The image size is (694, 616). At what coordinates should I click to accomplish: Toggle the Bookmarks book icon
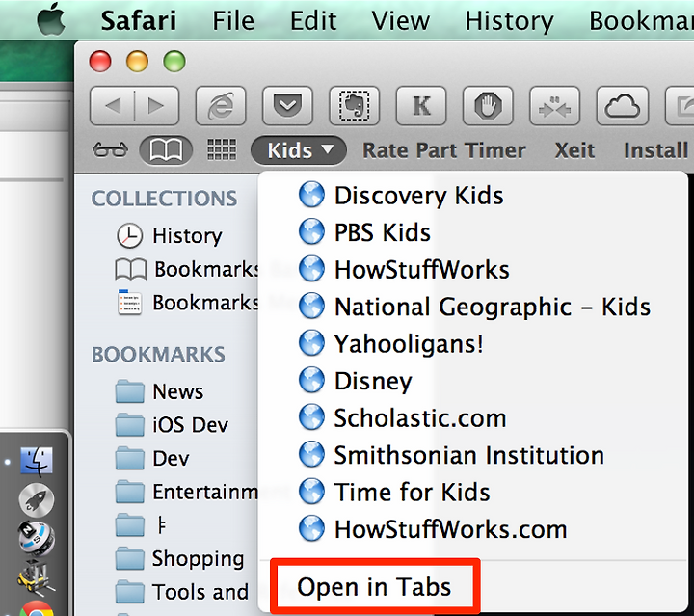(x=166, y=149)
